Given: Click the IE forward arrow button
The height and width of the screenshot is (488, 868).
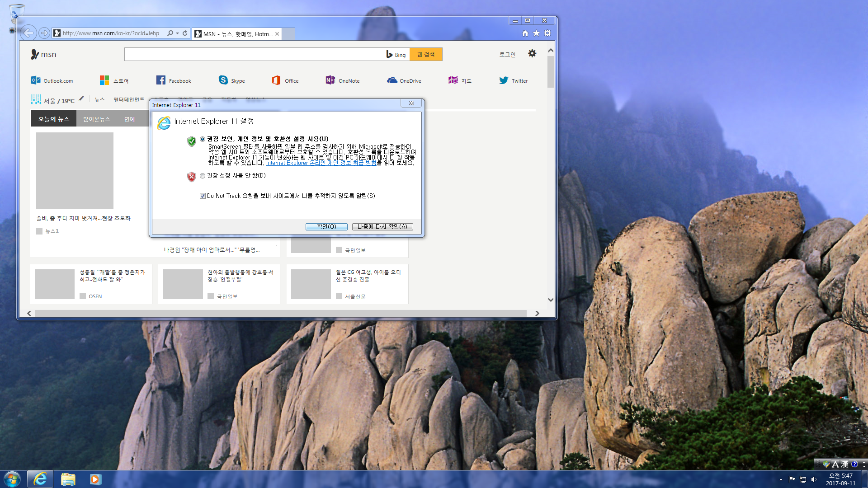Looking at the screenshot, I should pos(44,33).
